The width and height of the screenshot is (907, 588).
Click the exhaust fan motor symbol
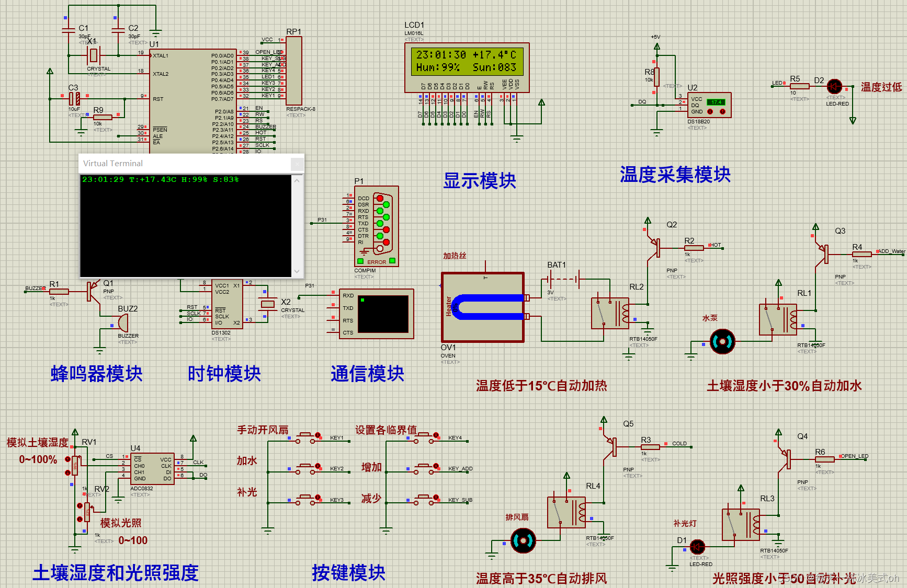point(523,540)
